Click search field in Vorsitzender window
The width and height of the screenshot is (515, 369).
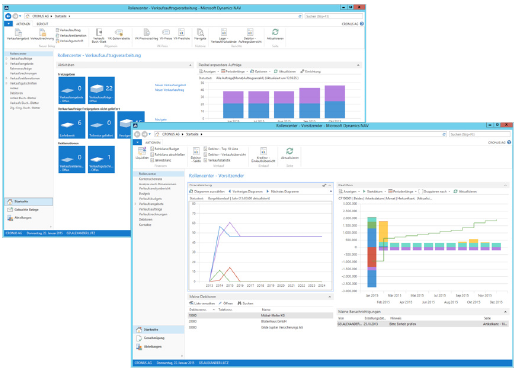point(479,134)
